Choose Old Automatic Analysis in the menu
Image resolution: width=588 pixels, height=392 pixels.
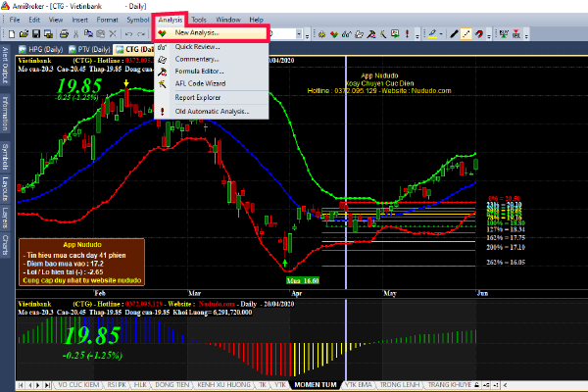[x=212, y=112]
